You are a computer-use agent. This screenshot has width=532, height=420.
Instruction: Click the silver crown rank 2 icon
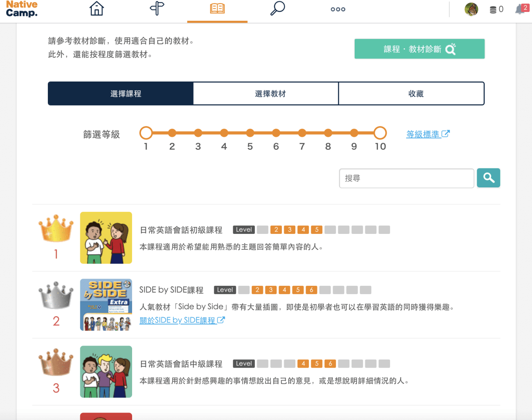(56, 295)
